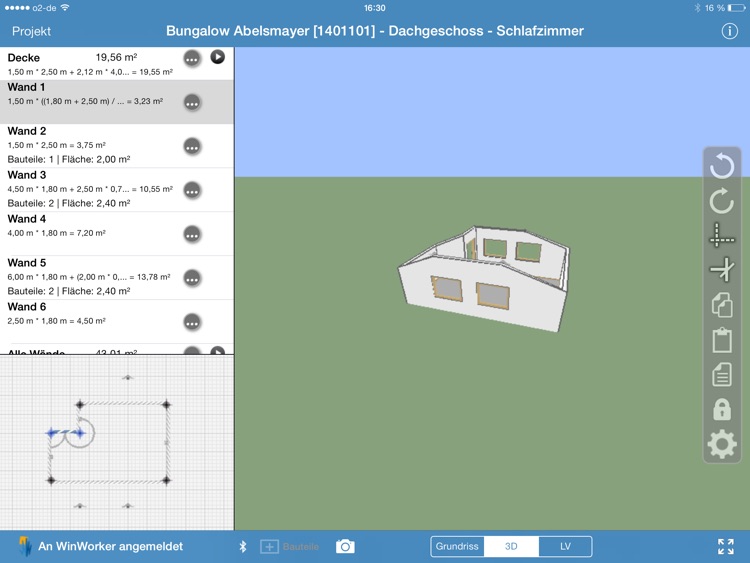Go back to Projekt
The height and width of the screenshot is (563, 750).
(x=31, y=31)
